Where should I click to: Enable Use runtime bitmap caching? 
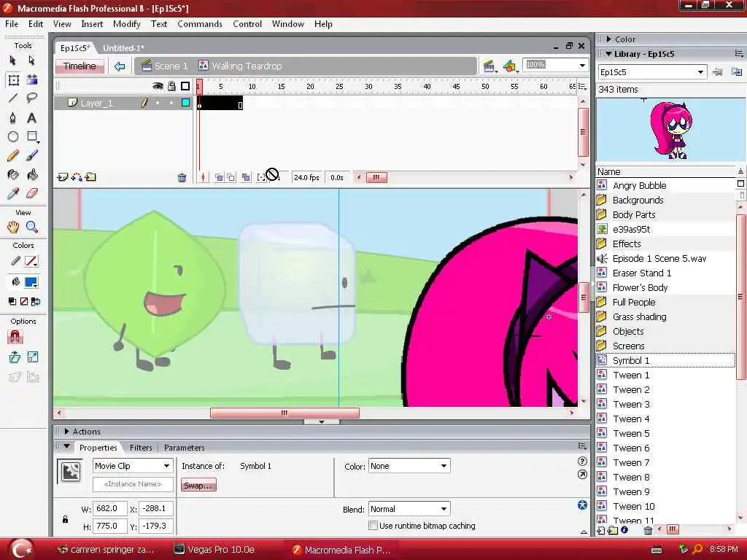tap(373, 526)
